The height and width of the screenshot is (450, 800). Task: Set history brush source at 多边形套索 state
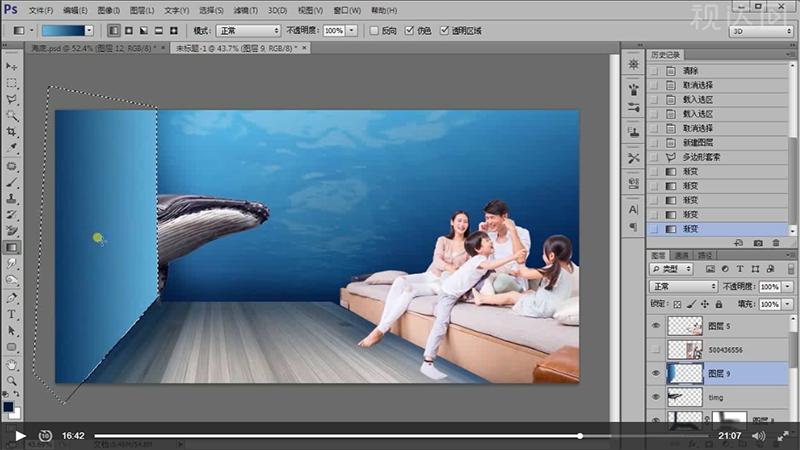655,157
